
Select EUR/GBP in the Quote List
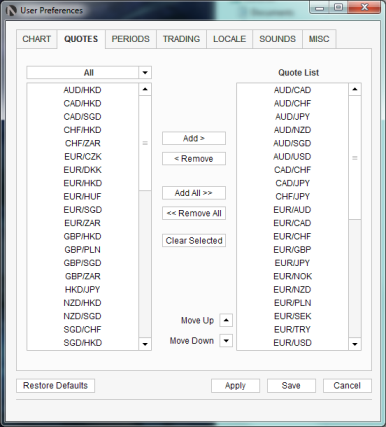[x=292, y=249]
